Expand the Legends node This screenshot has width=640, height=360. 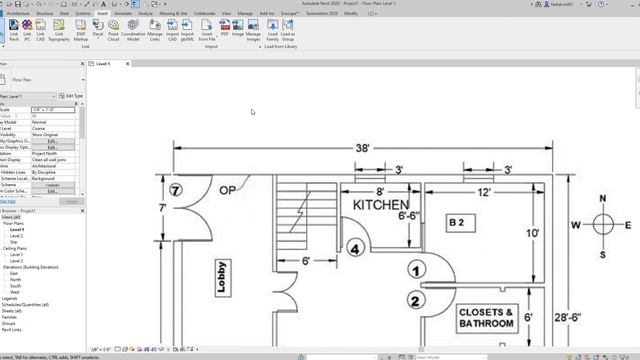9,298
